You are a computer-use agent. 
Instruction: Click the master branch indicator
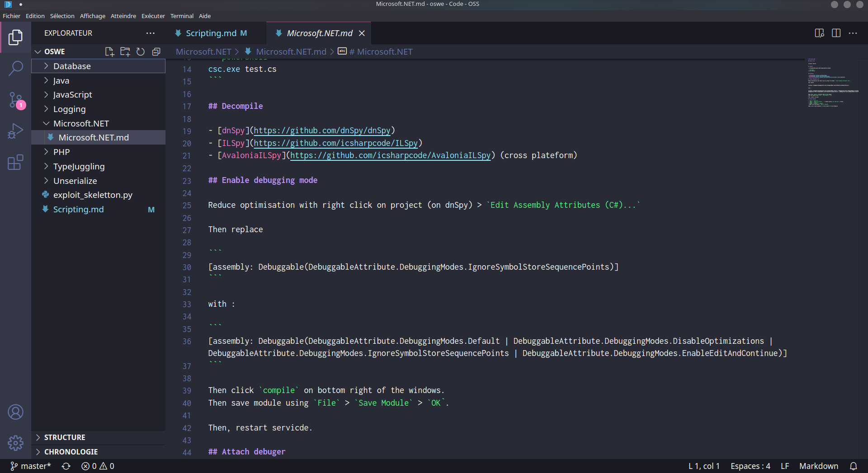30,466
